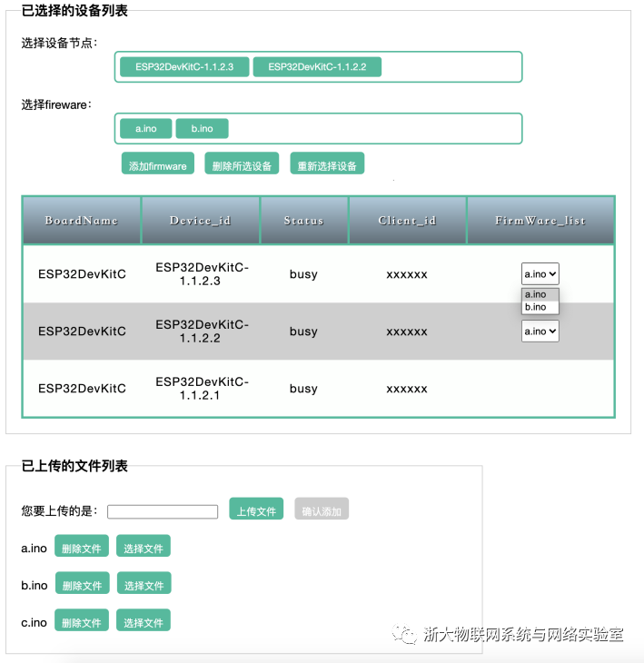Choose a.ino option in open dropdown list
Image resolution: width=644 pixels, height=663 pixels.
[540, 294]
